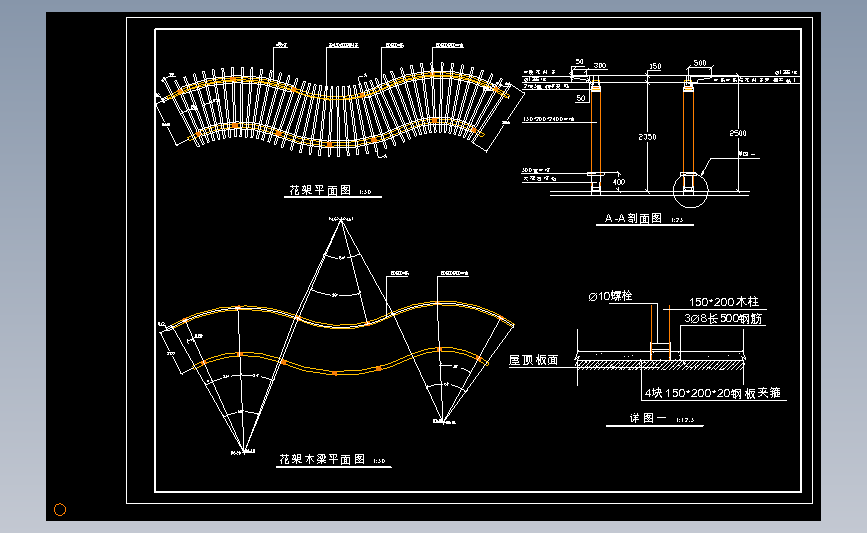Click the '3Ø8长500钢筋' annotation label

pyautogui.click(x=723, y=318)
